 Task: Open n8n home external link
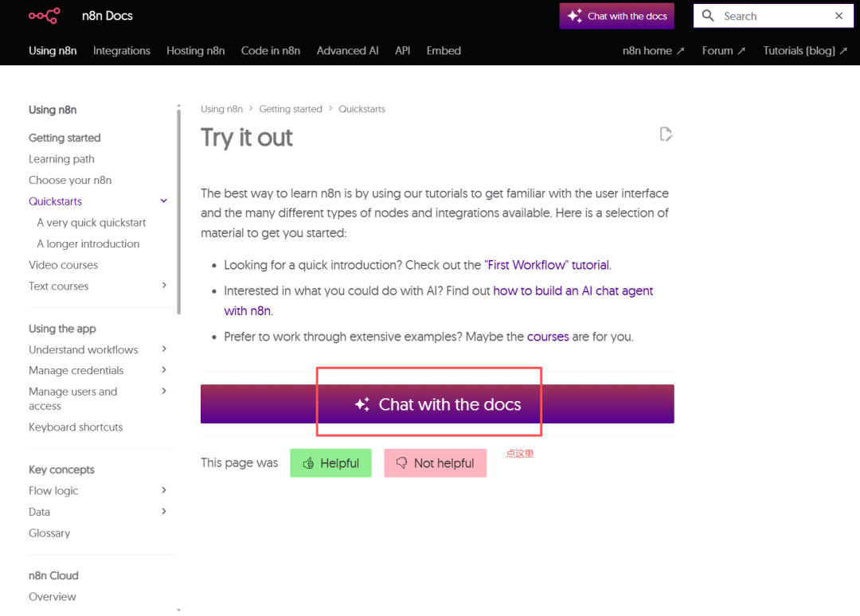(653, 51)
